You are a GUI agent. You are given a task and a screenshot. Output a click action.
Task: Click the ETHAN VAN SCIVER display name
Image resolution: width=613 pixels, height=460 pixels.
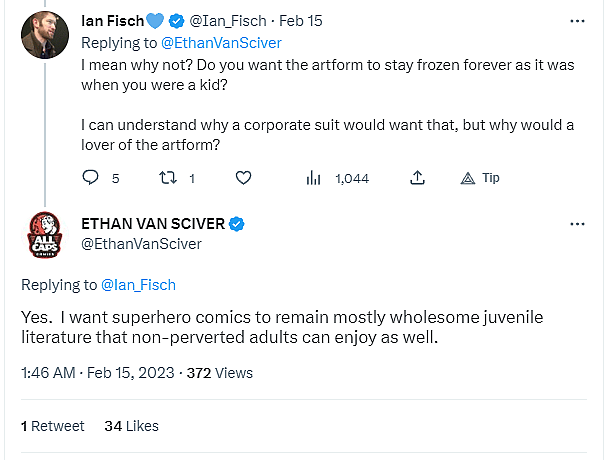click(152, 224)
